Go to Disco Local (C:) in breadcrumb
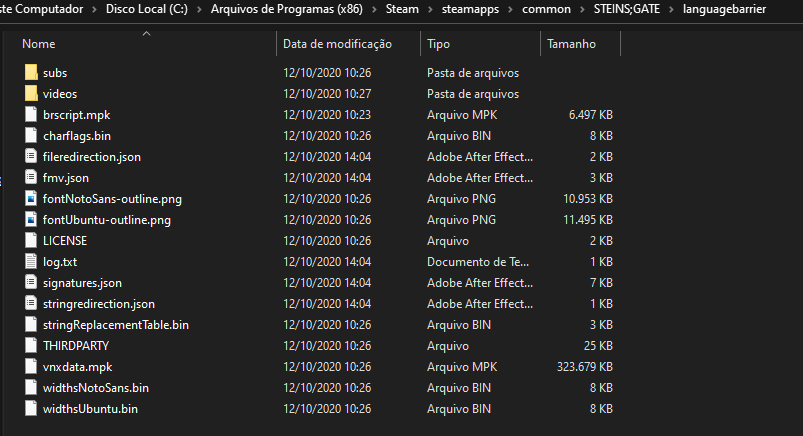The image size is (803, 436). click(146, 9)
